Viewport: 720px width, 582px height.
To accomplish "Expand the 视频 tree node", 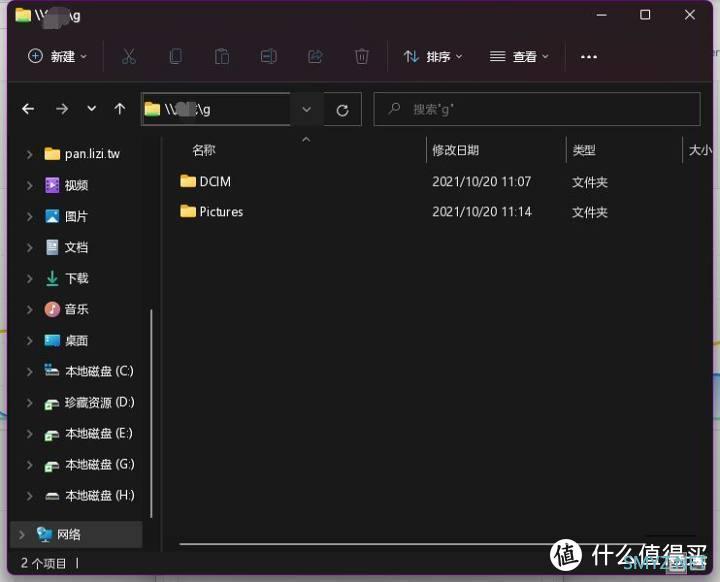I will [29, 186].
